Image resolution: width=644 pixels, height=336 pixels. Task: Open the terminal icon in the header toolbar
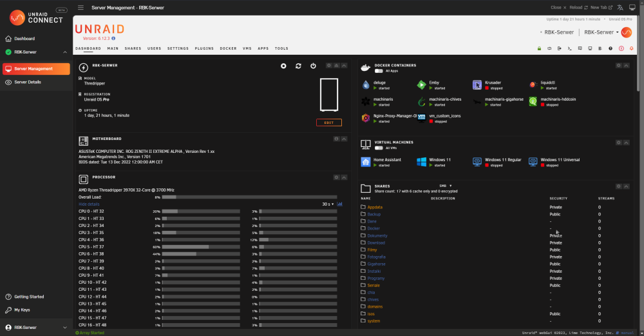[x=570, y=48]
